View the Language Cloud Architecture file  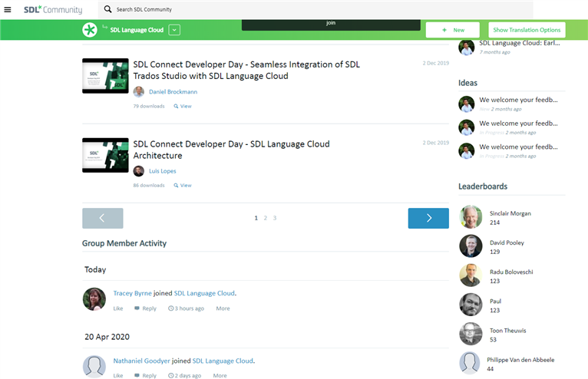[x=183, y=186]
